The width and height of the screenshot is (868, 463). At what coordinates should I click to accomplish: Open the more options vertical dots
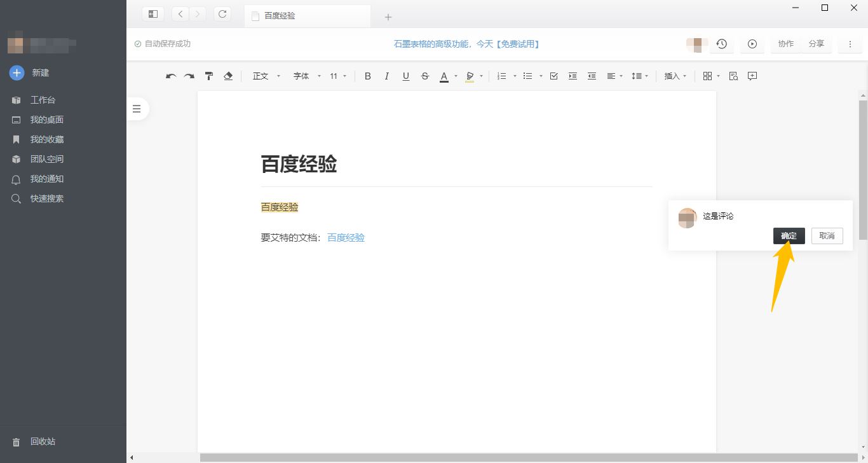point(850,44)
